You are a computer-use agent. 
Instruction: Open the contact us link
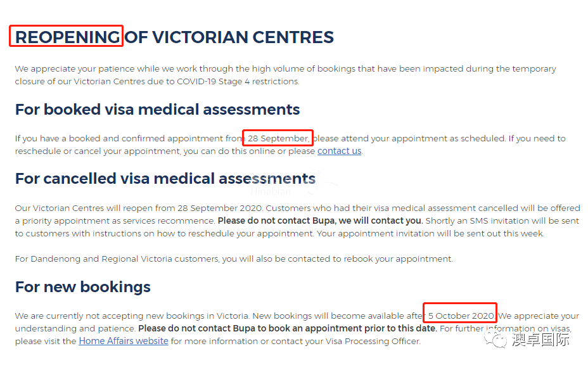(340, 151)
